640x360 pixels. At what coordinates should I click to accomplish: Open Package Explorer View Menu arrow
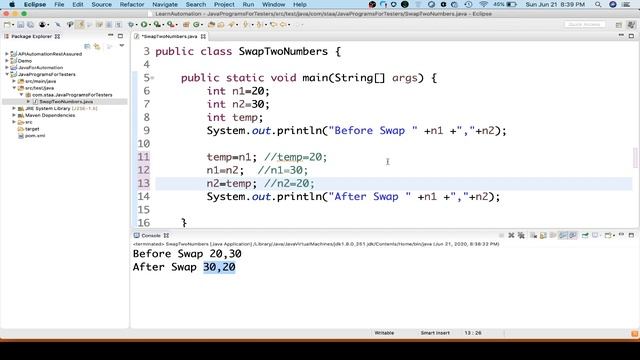[122, 46]
